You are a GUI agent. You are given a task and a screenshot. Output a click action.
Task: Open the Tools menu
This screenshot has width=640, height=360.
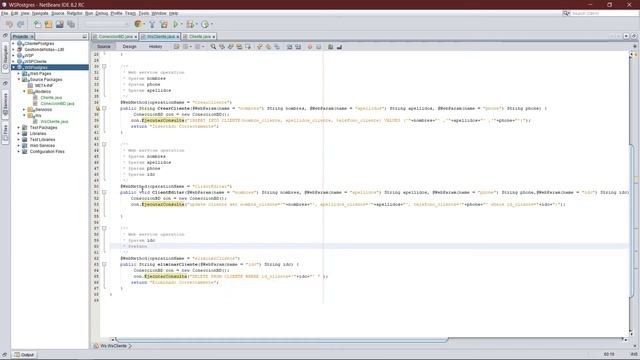tap(144, 13)
